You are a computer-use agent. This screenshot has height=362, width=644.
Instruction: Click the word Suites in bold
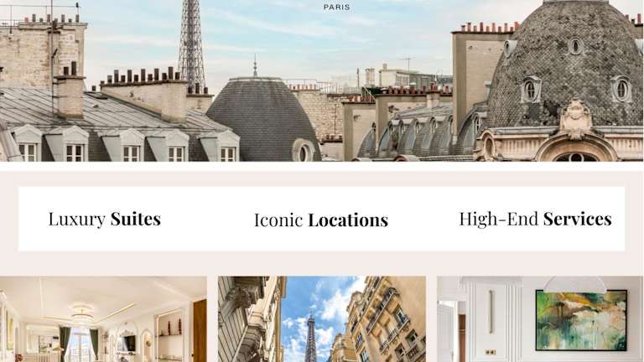pyautogui.click(x=136, y=219)
